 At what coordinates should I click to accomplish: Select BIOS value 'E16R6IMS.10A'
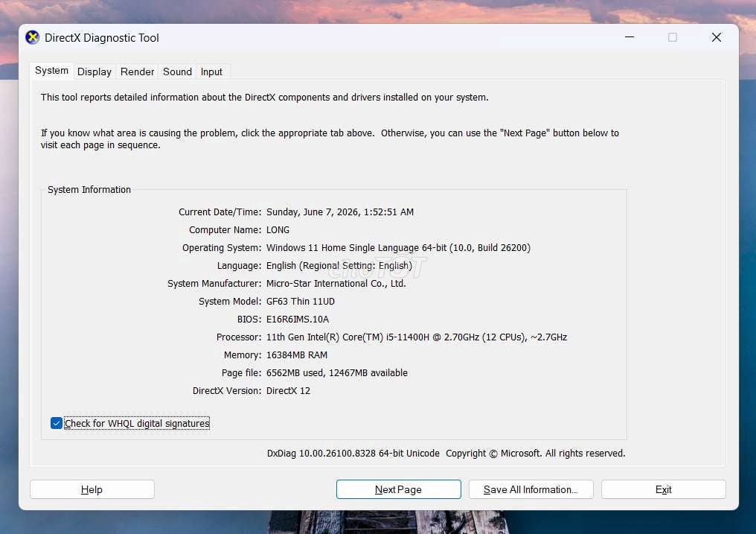[x=298, y=320]
